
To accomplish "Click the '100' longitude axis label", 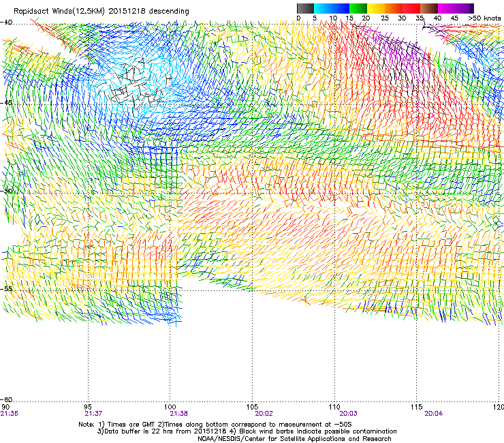I will (x=170, y=407).
